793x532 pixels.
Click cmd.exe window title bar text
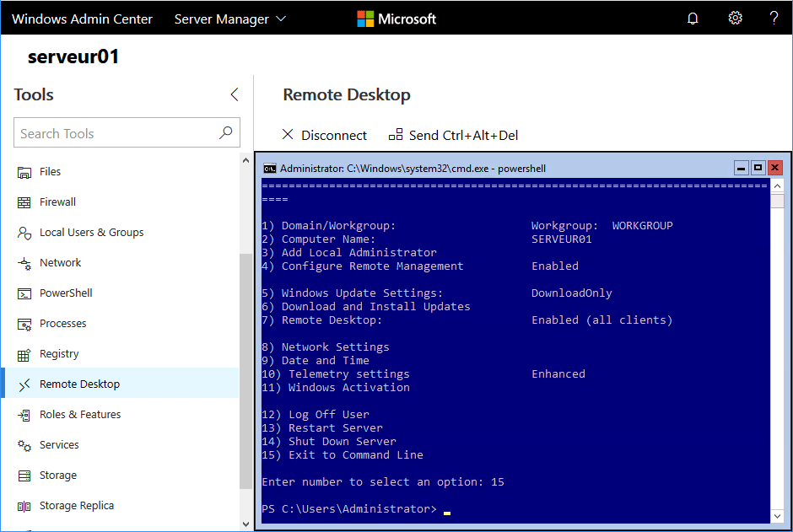[413, 169]
